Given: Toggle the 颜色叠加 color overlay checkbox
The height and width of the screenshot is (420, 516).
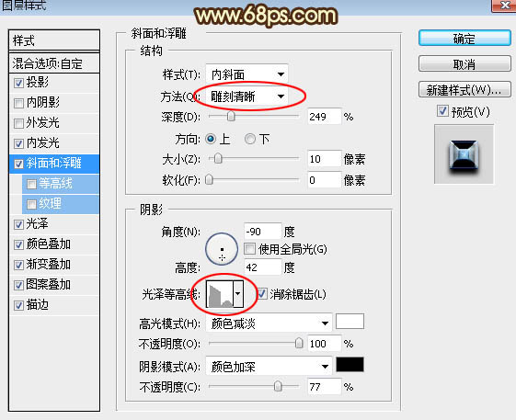Looking at the screenshot, I should coord(18,244).
